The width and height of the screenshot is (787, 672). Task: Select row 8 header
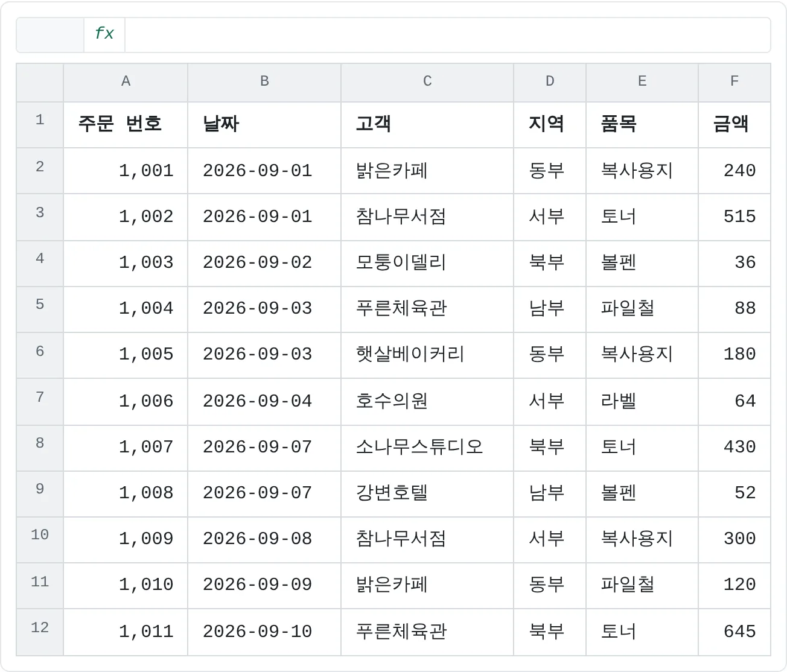click(40, 448)
